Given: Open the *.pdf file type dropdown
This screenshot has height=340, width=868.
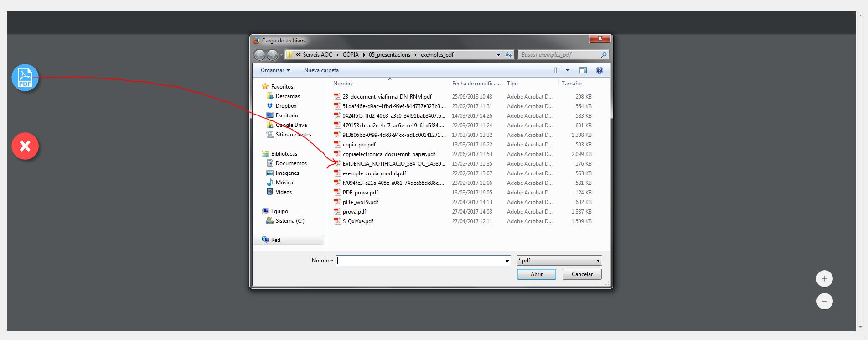Looking at the screenshot, I should click(x=559, y=261).
